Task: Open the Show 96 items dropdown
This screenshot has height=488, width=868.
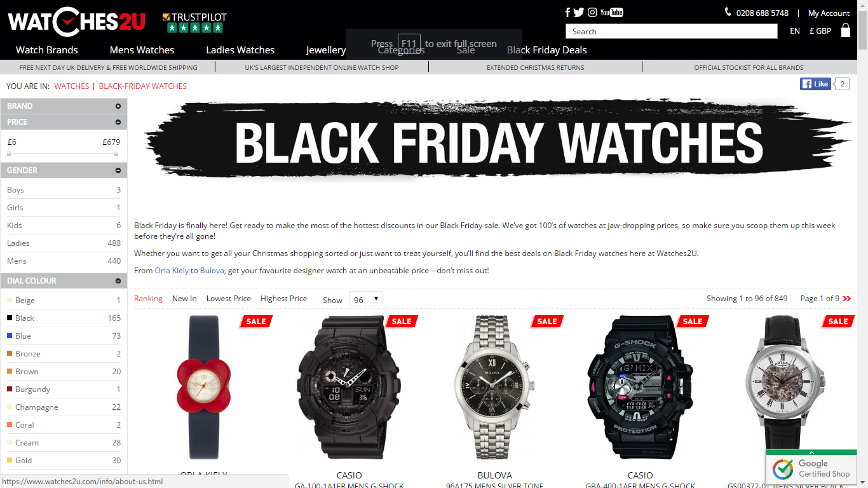Action: pyautogui.click(x=365, y=299)
